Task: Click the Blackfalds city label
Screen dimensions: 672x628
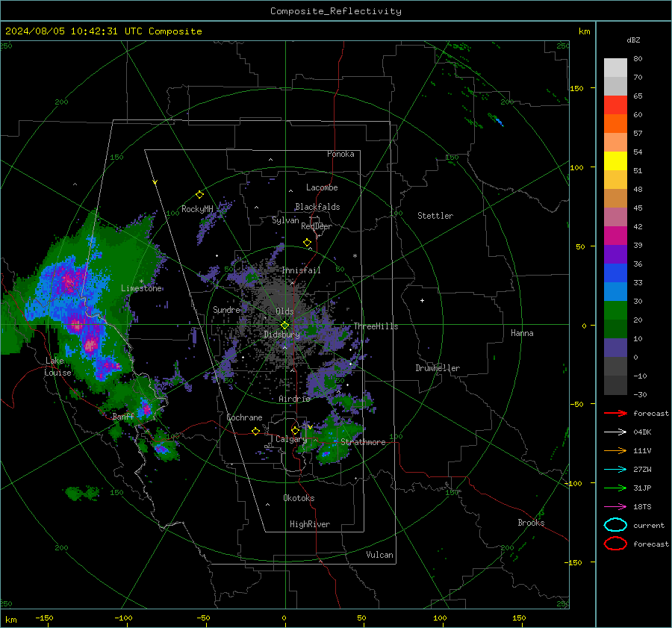Action: click(317, 207)
